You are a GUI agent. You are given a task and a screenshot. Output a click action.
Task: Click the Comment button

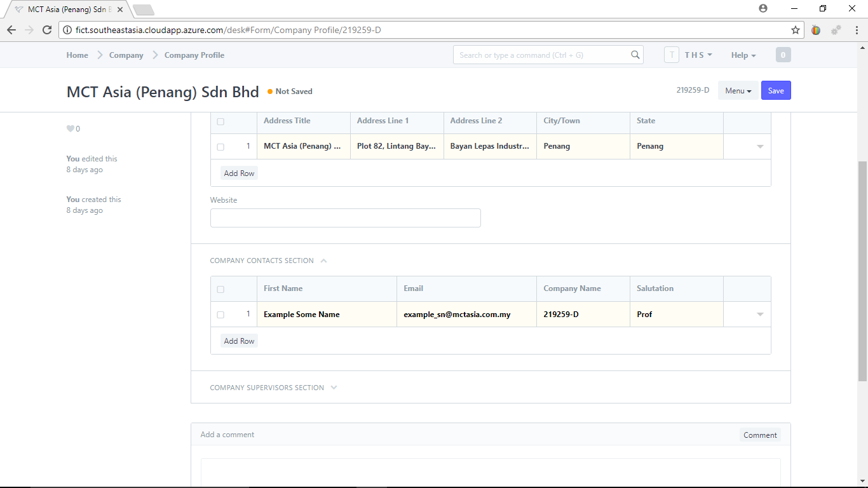pyautogui.click(x=760, y=435)
